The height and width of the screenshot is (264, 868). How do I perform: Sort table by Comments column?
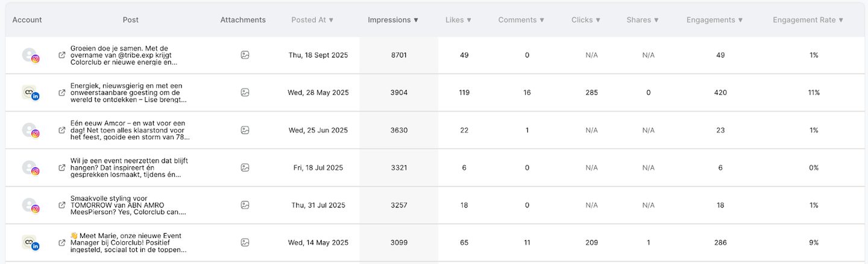pyautogui.click(x=521, y=20)
